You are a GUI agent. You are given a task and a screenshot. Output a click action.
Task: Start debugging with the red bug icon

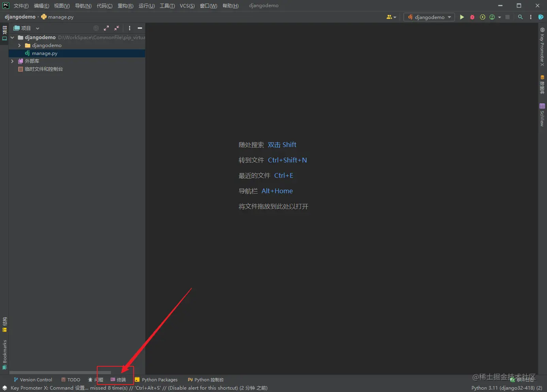click(x=472, y=17)
